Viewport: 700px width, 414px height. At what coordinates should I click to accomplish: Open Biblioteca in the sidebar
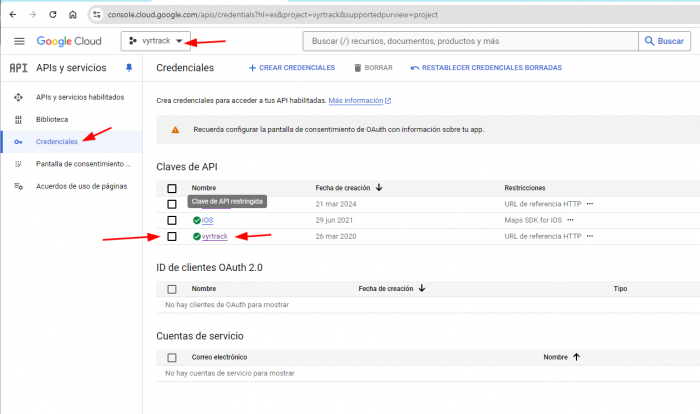coord(52,119)
